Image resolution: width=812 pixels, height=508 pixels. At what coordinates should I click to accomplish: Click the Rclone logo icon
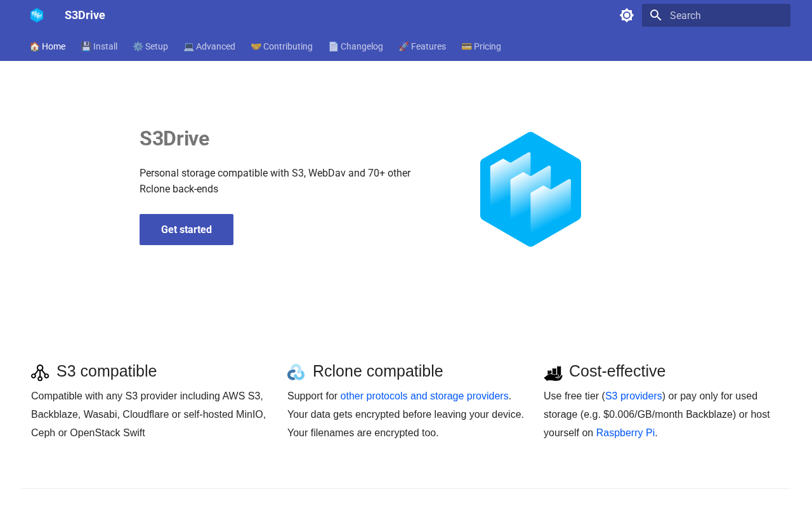click(x=296, y=372)
